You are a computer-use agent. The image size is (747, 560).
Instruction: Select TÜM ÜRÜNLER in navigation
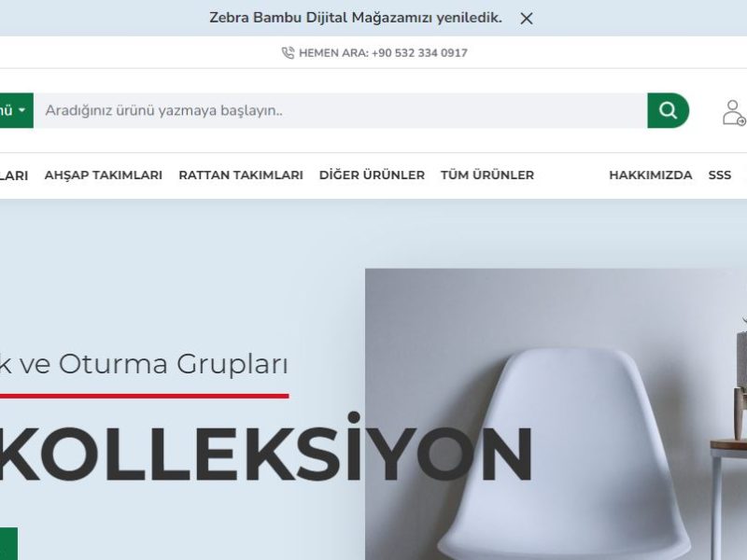point(487,175)
